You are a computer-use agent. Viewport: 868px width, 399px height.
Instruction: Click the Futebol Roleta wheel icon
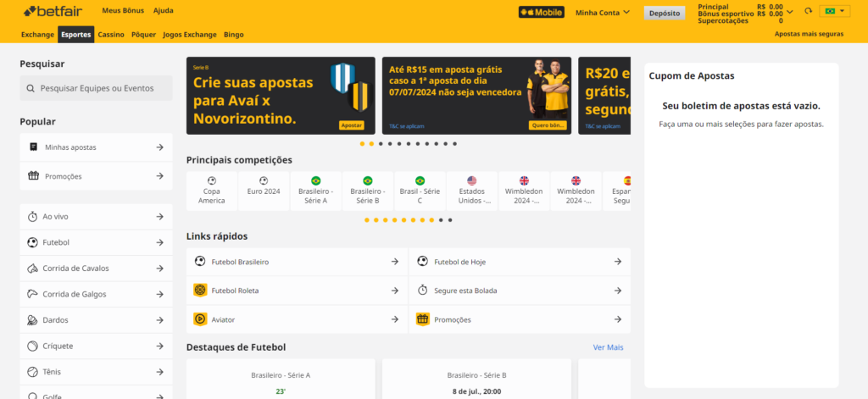pyautogui.click(x=200, y=290)
